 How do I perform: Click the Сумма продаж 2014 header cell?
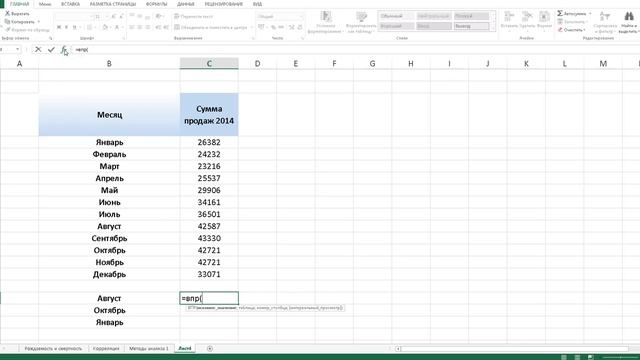(x=209, y=115)
